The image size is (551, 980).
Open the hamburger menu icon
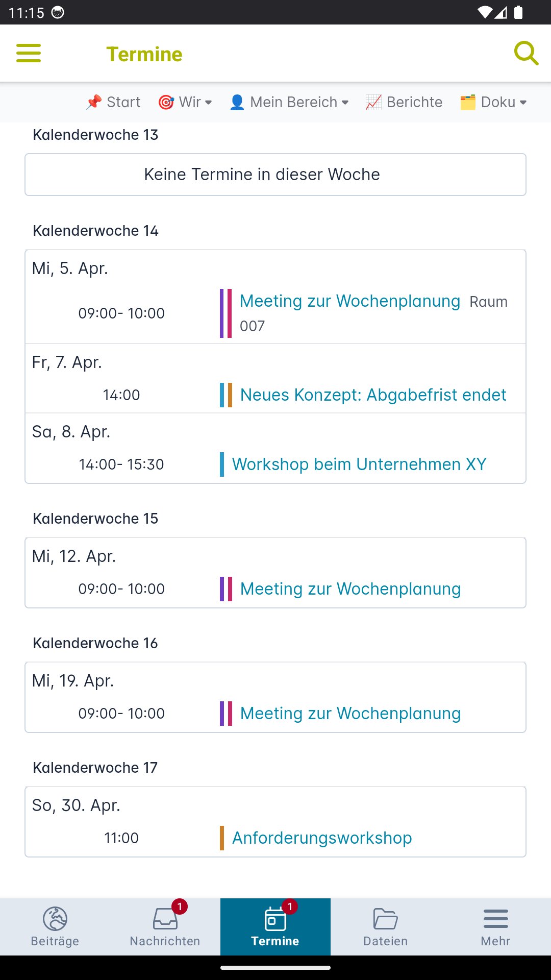click(x=29, y=53)
